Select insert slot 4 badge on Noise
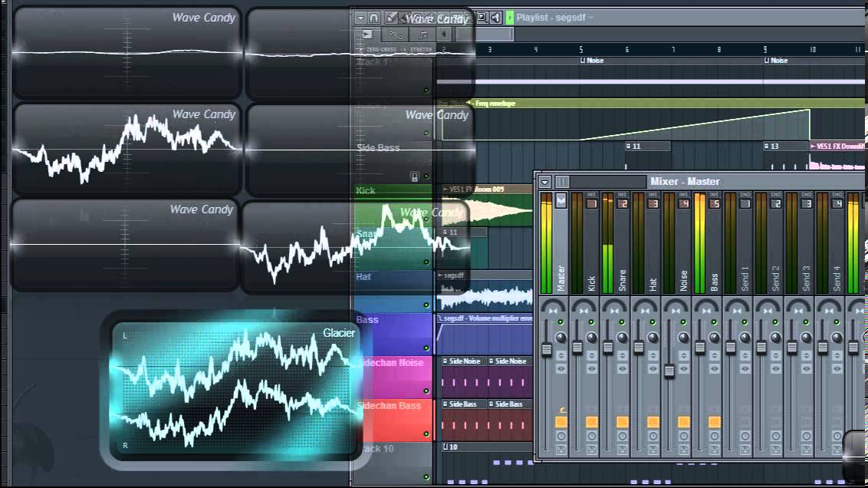 click(684, 203)
